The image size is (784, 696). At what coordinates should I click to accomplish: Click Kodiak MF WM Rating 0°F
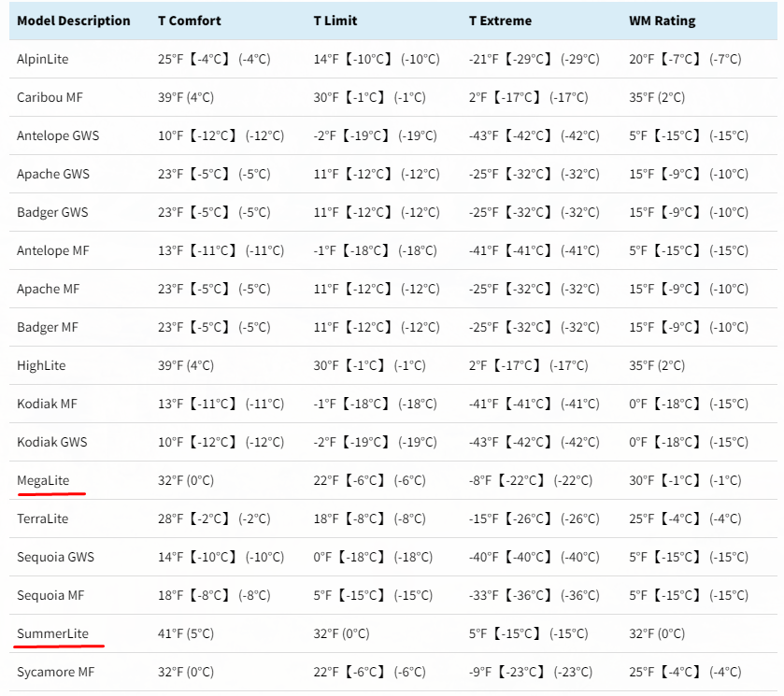point(638,404)
